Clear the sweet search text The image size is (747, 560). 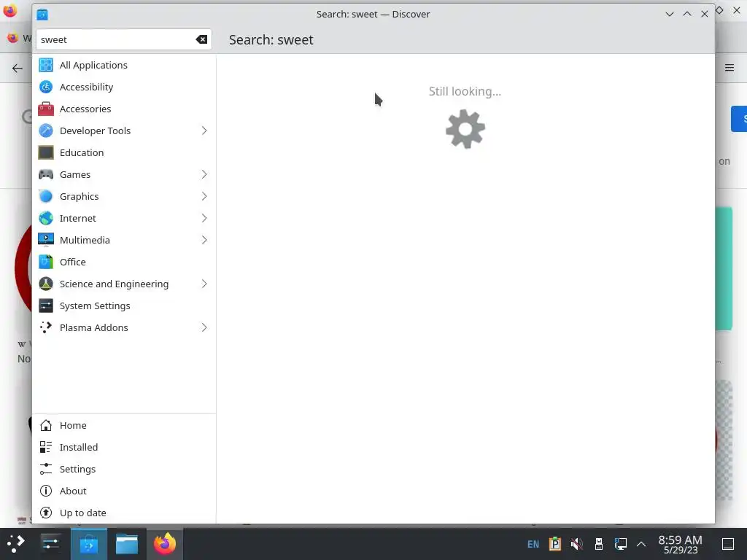tap(201, 39)
